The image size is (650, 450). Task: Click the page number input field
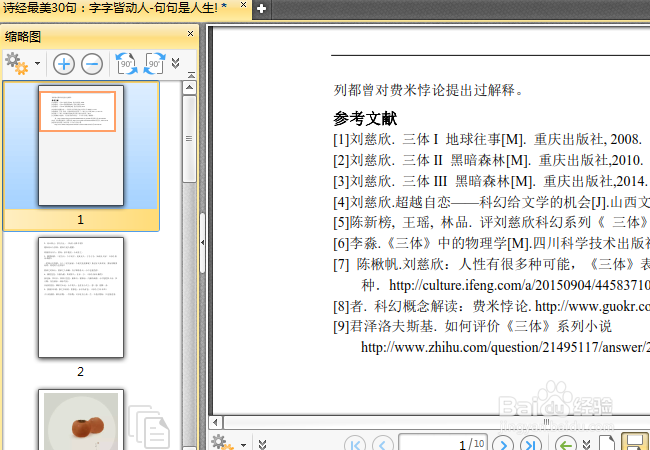pyautogui.click(x=443, y=443)
